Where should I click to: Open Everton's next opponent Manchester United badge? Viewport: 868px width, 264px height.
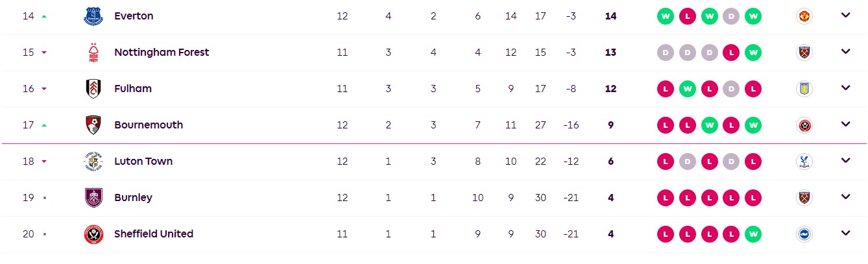804,16
